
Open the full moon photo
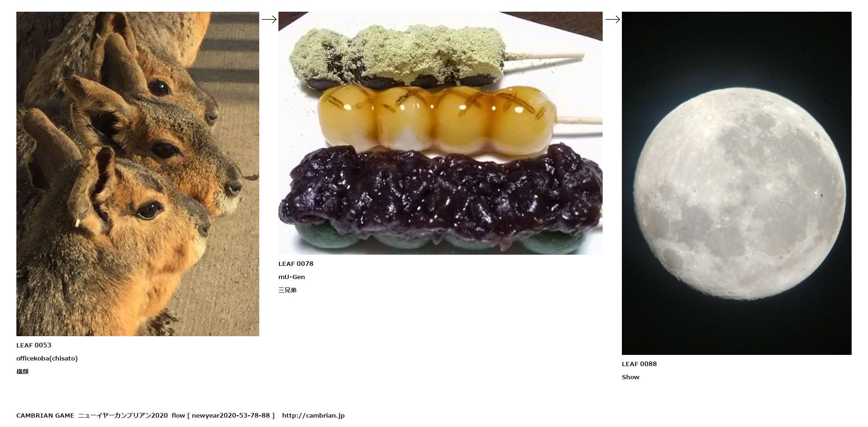pos(737,183)
